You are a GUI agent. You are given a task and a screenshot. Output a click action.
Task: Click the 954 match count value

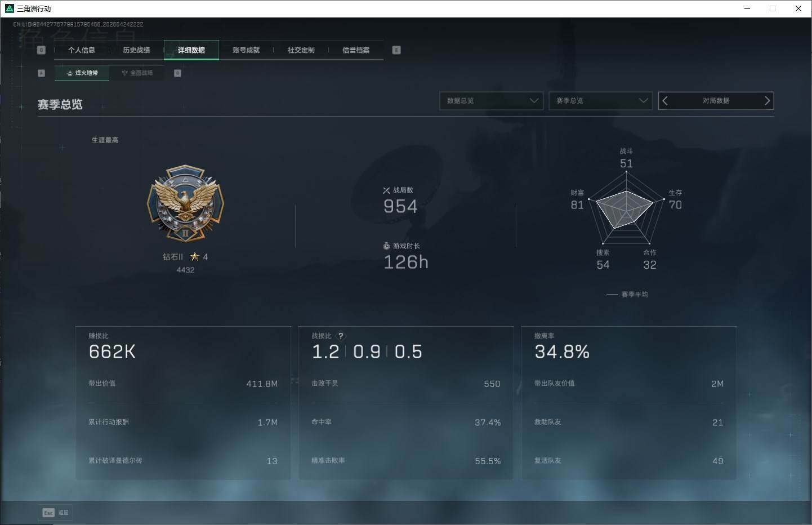400,207
